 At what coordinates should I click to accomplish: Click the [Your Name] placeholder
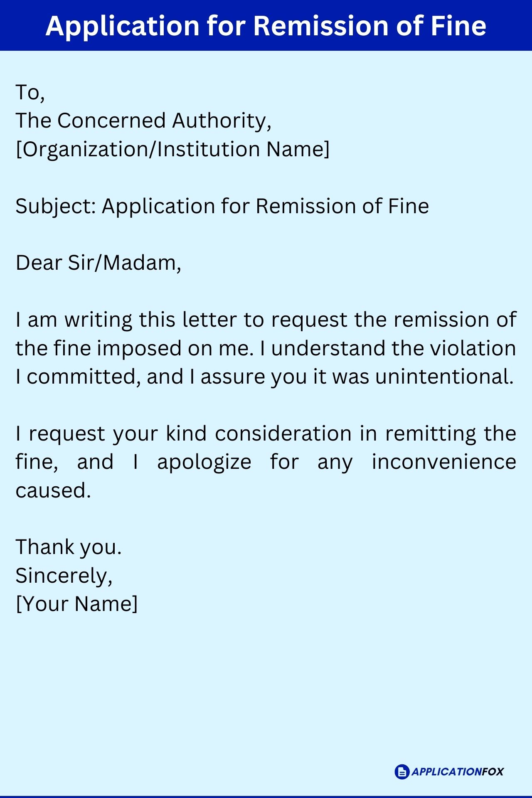pos(76,604)
